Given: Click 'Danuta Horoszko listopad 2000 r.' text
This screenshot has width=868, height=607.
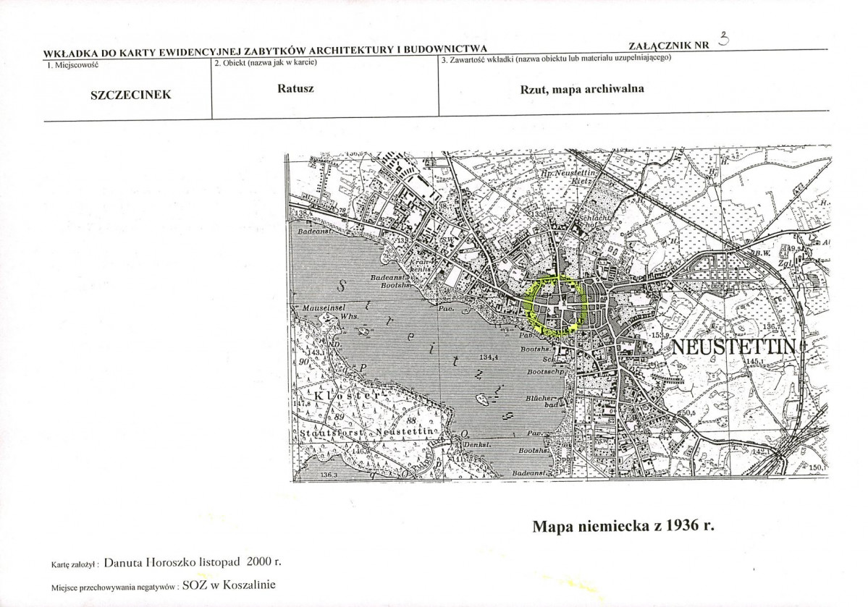Looking at the screenshot, I should 193,562.
